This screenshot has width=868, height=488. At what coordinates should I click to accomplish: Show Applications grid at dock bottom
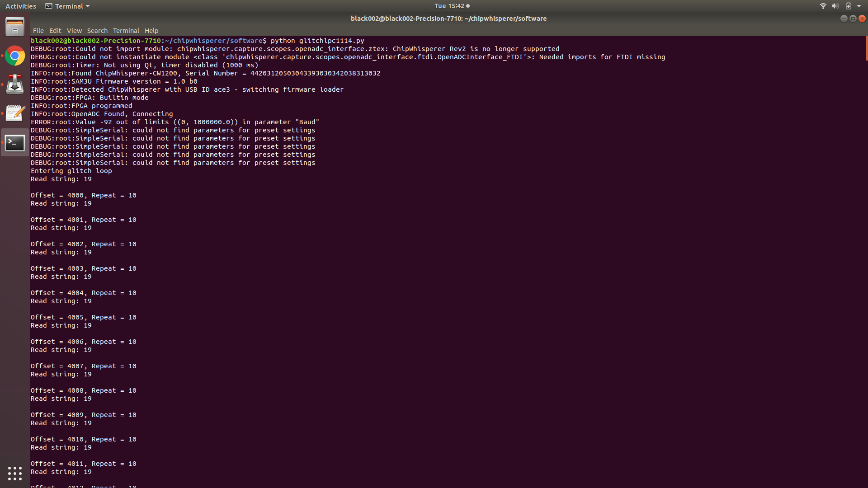click(x=15, y=473)
